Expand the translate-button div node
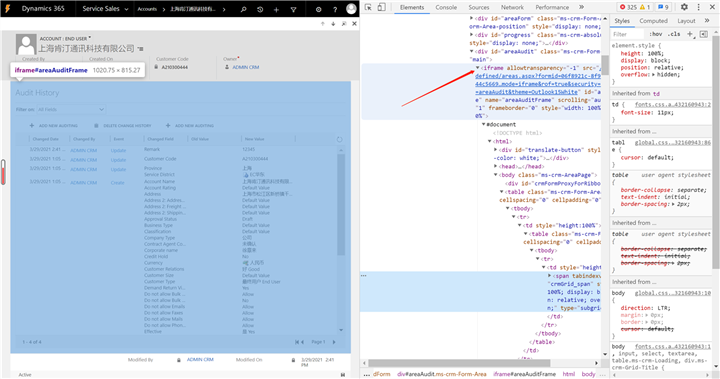This screenshot has height=379, width=720. click(495, 150)
